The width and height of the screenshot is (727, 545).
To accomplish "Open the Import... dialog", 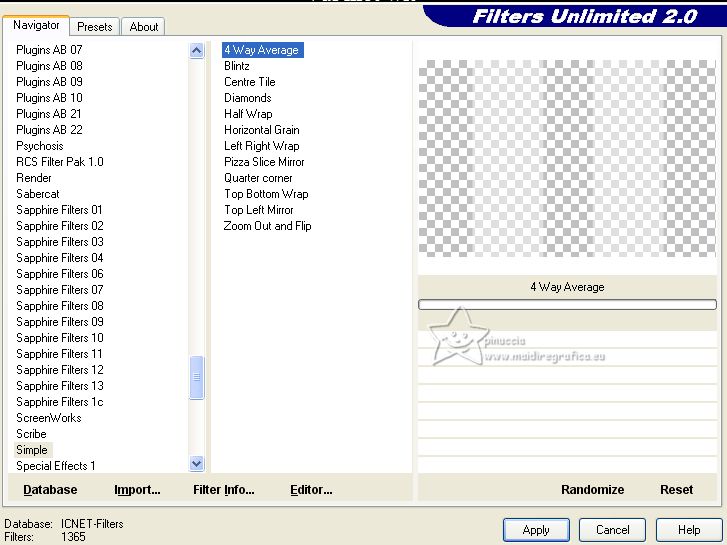I will pos(137,490).
